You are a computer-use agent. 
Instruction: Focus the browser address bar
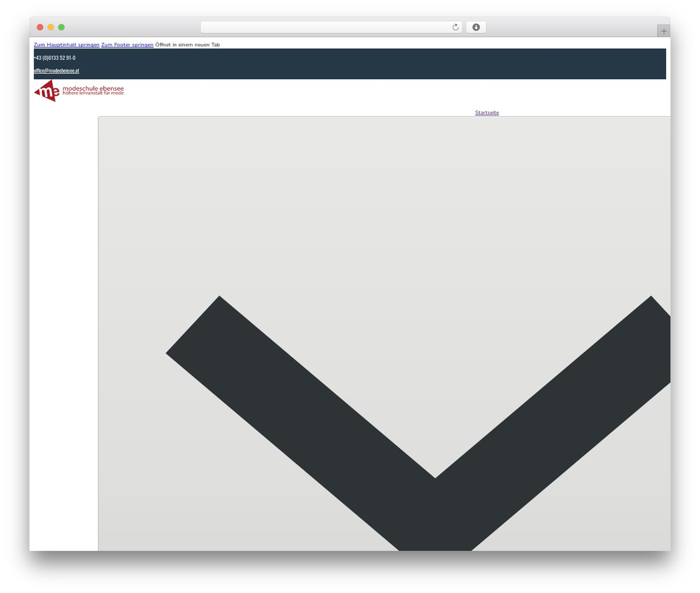[x=331, y=27]
